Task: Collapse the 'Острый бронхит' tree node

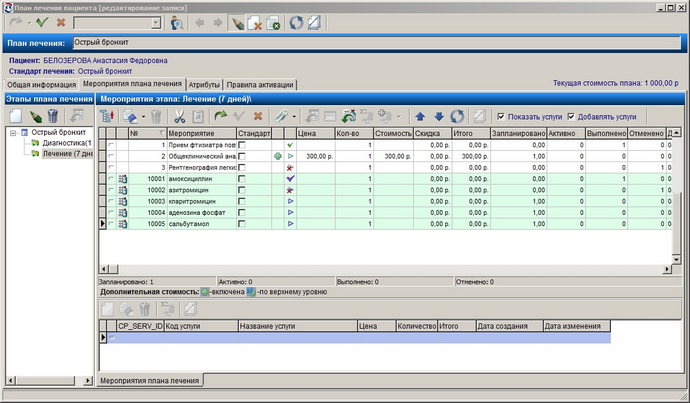Action: [x=13, y=132]
